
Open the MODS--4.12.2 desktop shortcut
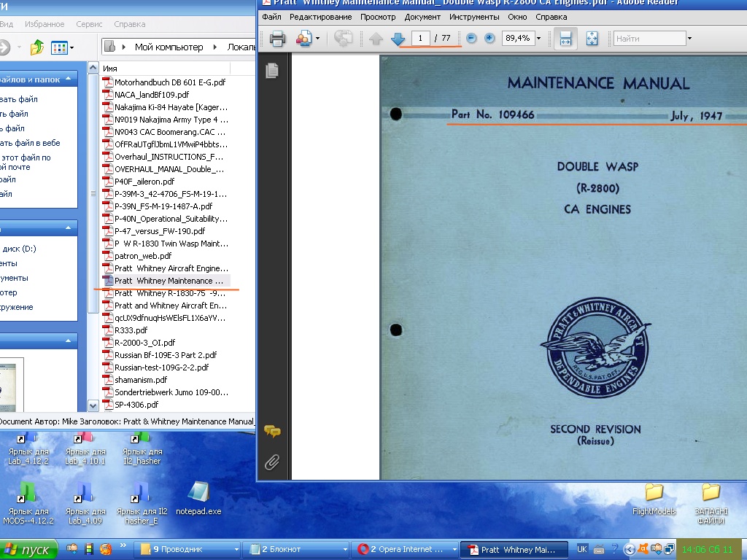pos(28,504)
